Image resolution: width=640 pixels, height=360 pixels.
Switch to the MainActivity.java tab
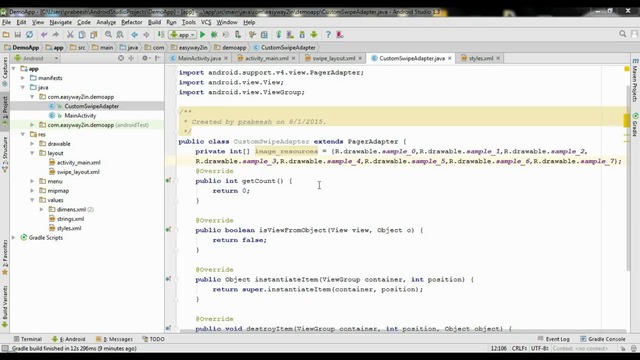pyautogui.click(x=199, y=58)
